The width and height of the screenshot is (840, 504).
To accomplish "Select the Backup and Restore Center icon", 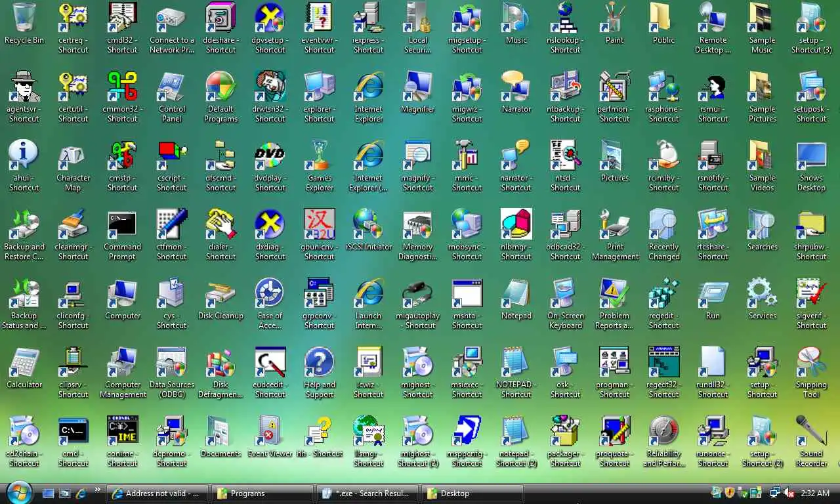I will pyautogui.click(x=24, y=236).
